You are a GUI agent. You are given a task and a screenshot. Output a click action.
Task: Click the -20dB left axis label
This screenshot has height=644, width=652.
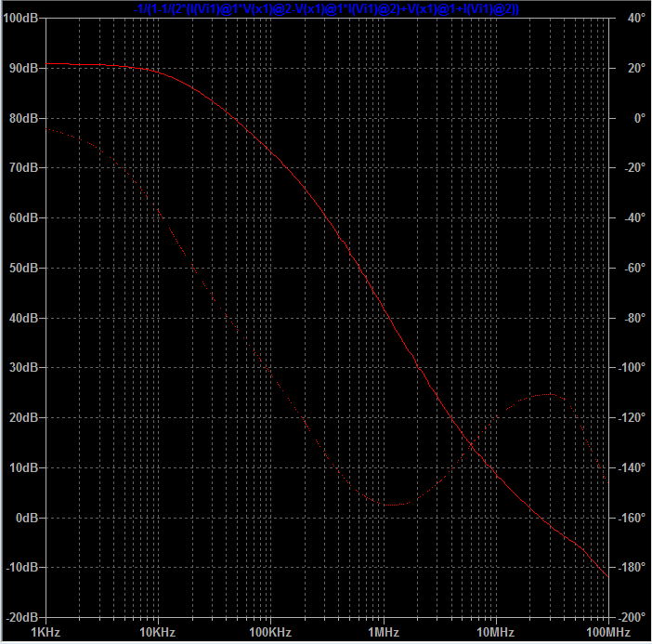click(22, 617)
